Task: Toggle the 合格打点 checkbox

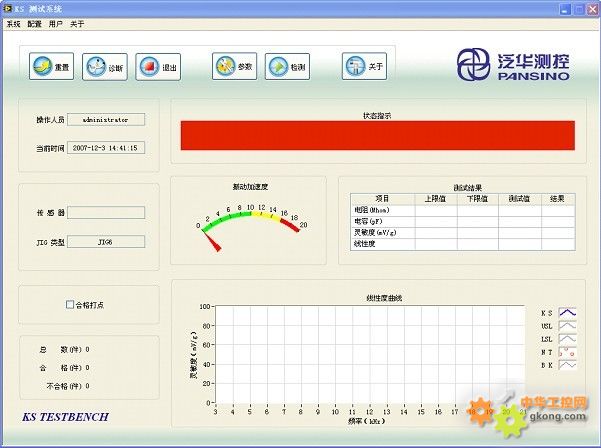Action: [x=70, y=304]
